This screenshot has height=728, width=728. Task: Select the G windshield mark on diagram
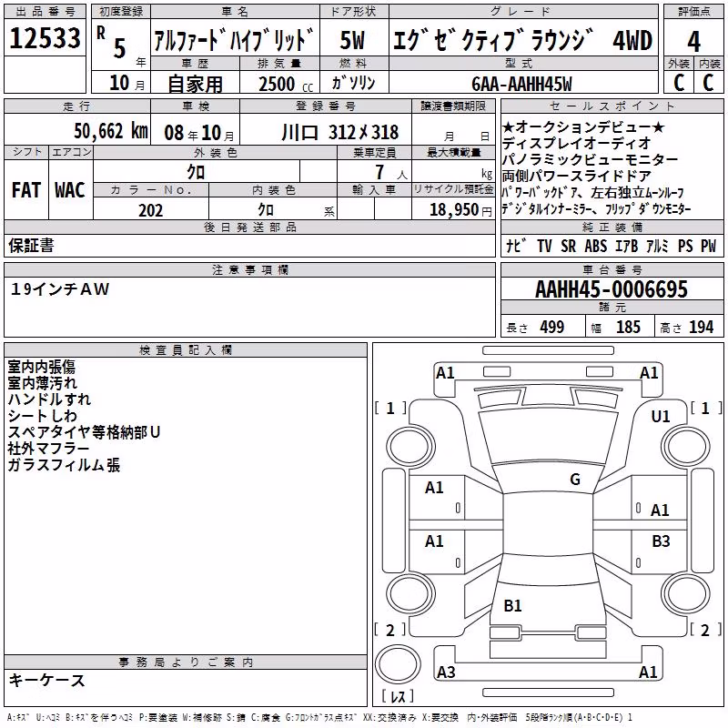click(575, 480)
